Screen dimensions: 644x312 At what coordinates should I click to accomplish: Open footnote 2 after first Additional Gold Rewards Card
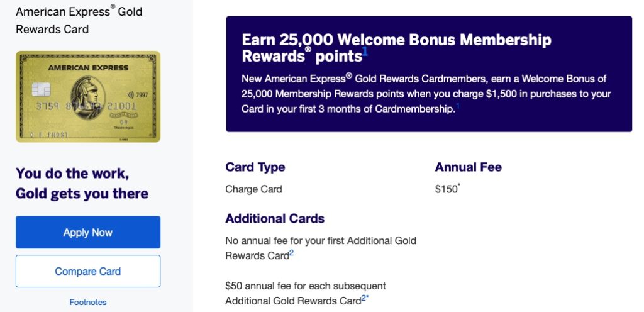pyautogui.click(x=292, y=253)
